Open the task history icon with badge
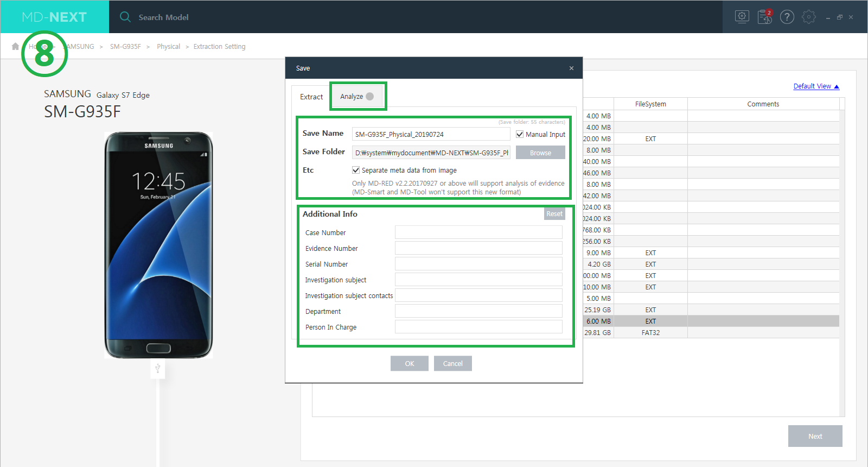Viewport: 868px width, 467px height. (765, 17)
